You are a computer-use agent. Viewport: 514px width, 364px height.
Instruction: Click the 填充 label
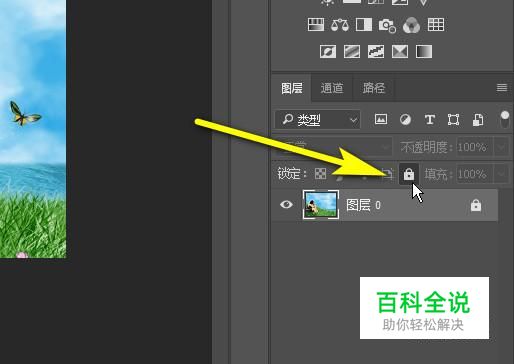[438, 174]
